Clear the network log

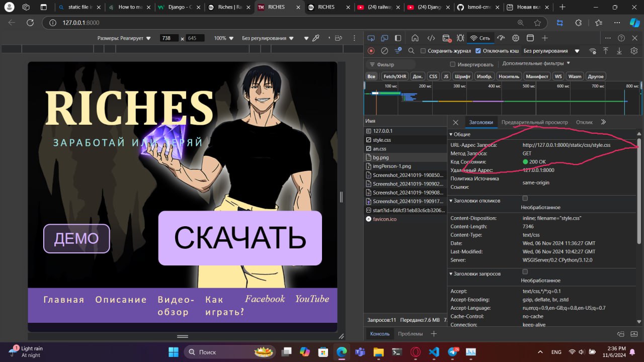pos(384,51)
